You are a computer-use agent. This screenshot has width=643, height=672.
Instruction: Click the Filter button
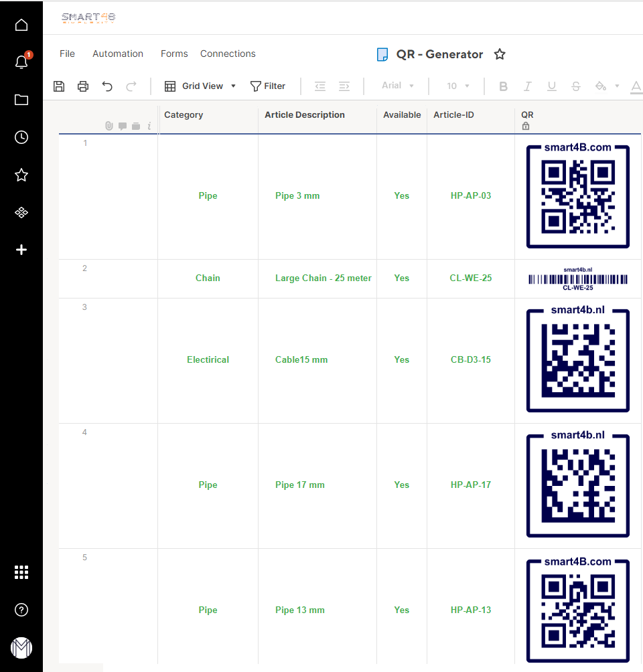coord(268,86)
